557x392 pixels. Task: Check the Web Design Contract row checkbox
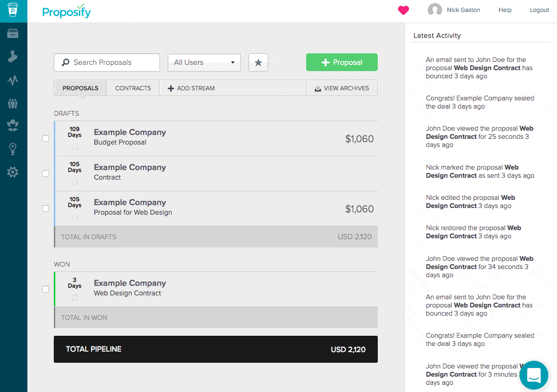[46, 289]
